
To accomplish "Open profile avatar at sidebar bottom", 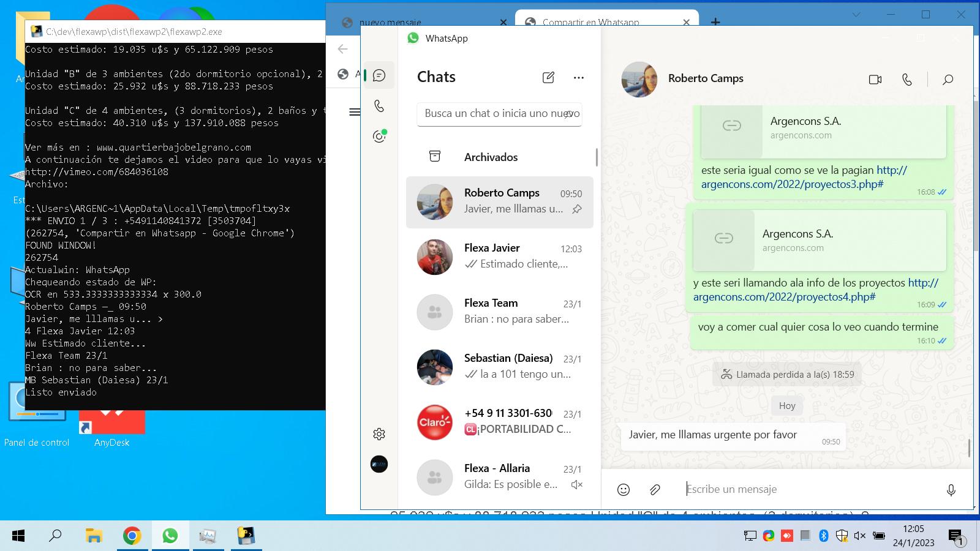I will (379, 464).
